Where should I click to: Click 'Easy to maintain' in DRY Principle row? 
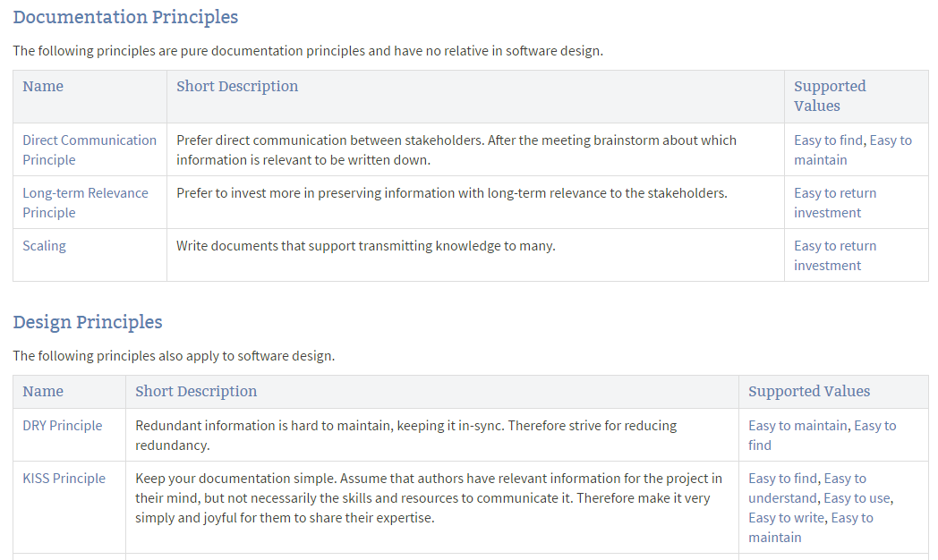point(797,426)
